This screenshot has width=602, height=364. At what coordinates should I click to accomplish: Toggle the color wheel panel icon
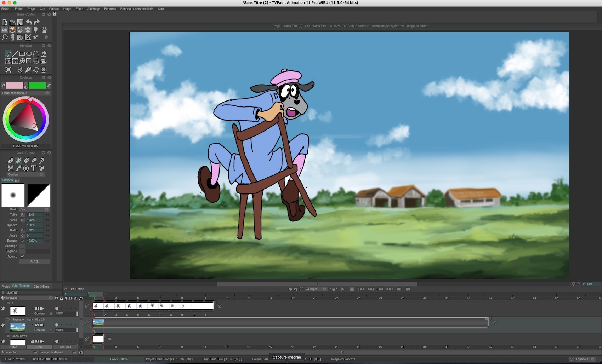(x=12, y=30)
